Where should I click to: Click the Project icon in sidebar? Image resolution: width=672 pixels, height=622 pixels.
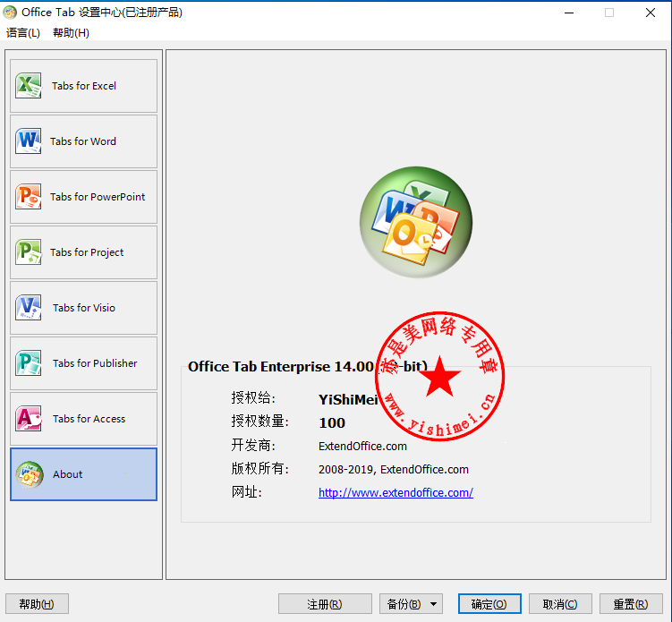point(29,252)
